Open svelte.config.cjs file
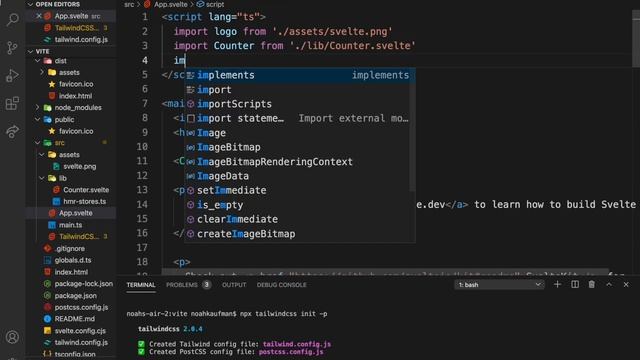Image resolution: width=640 pixels, height=360 pixels. pos(80,331)
